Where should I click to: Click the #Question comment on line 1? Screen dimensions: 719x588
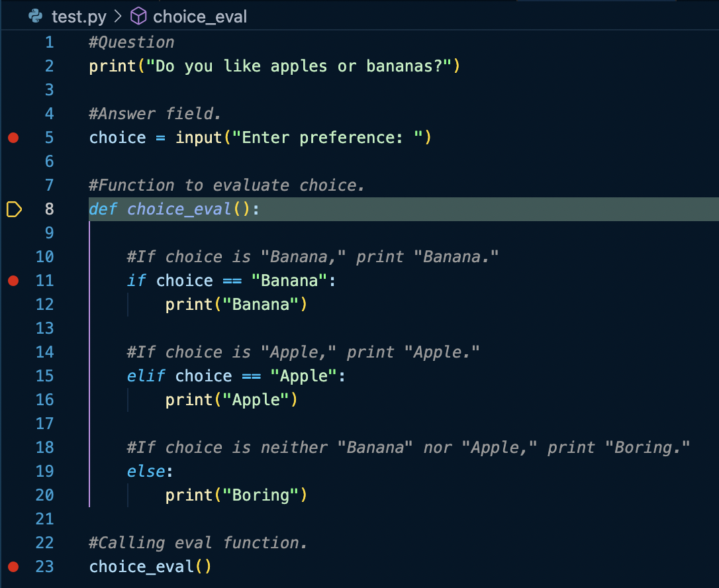click(132, 42)
